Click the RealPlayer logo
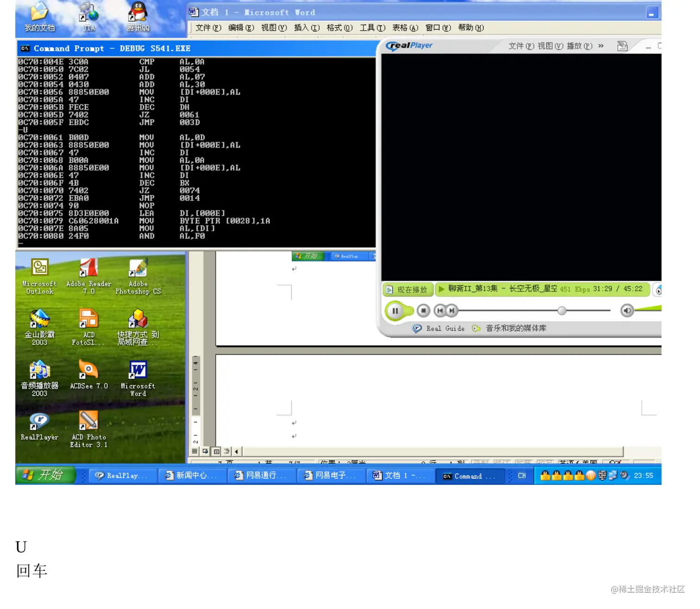 (x=409, y=45)
